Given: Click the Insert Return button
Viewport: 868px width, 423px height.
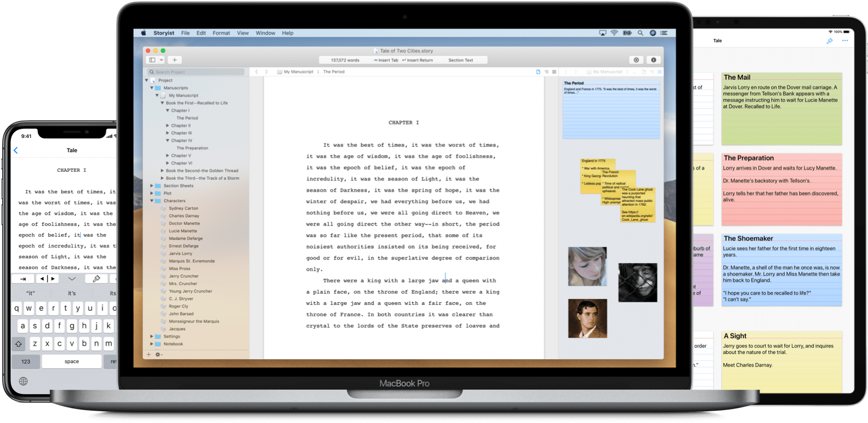Looking at the screenshot, I should (417, 60).
